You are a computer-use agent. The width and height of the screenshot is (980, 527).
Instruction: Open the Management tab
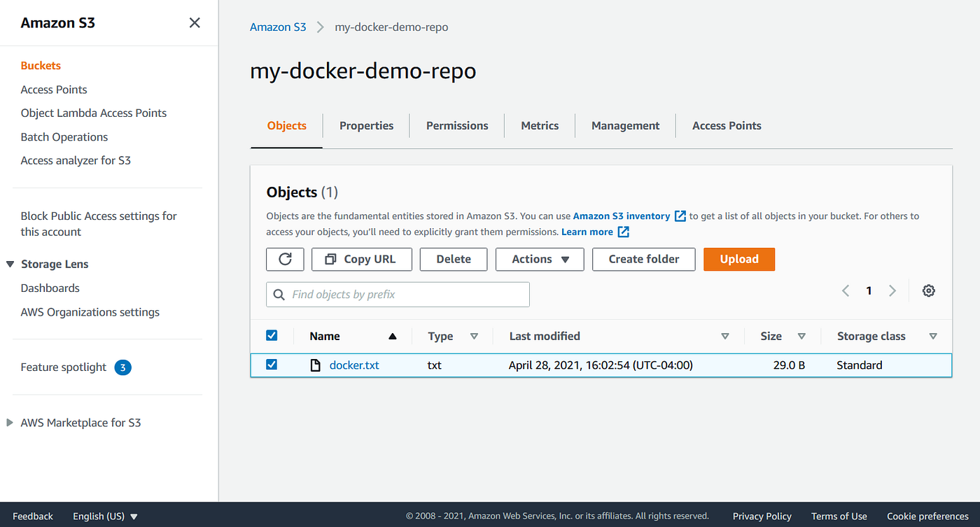click(625, 125)
